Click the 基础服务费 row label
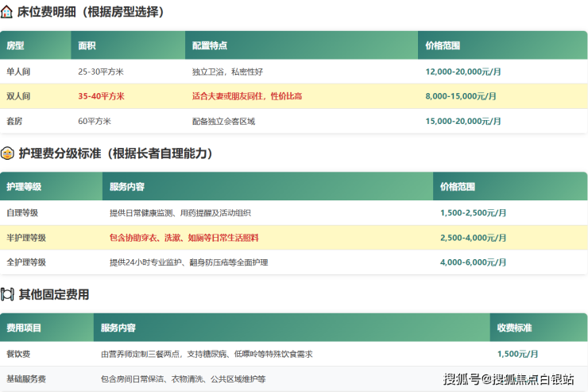 click(x=26, y=379)
